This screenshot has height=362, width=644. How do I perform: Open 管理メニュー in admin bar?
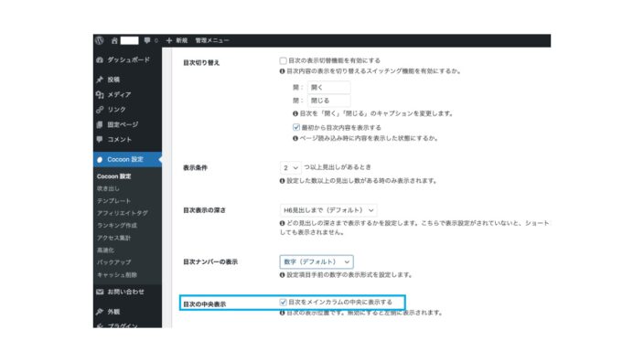click(212, 40)
